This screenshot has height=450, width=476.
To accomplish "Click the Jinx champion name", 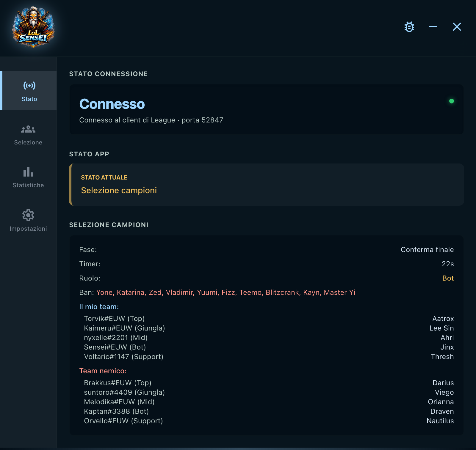I will click(447, 347).
